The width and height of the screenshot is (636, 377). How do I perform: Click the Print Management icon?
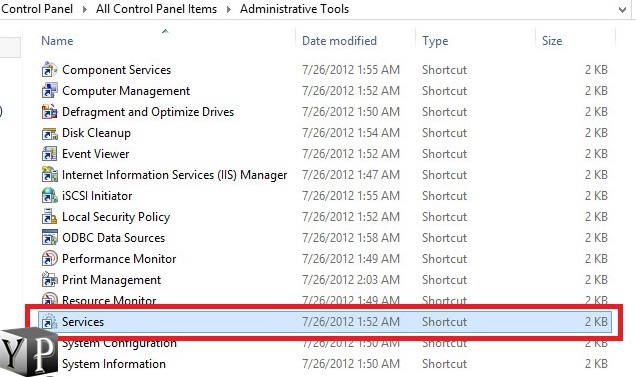pyautogui.click(x=49, y=280)
